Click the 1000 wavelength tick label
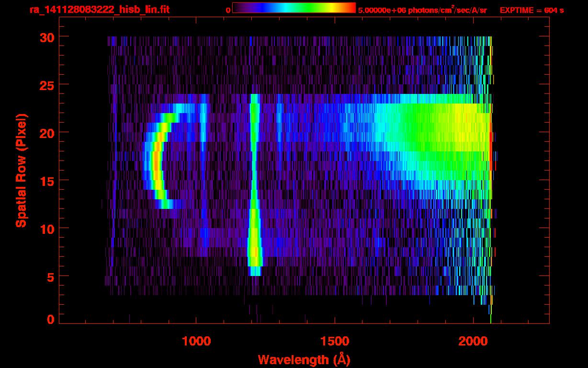The height and width of the screenshot is (368, 588). [196, 341]
